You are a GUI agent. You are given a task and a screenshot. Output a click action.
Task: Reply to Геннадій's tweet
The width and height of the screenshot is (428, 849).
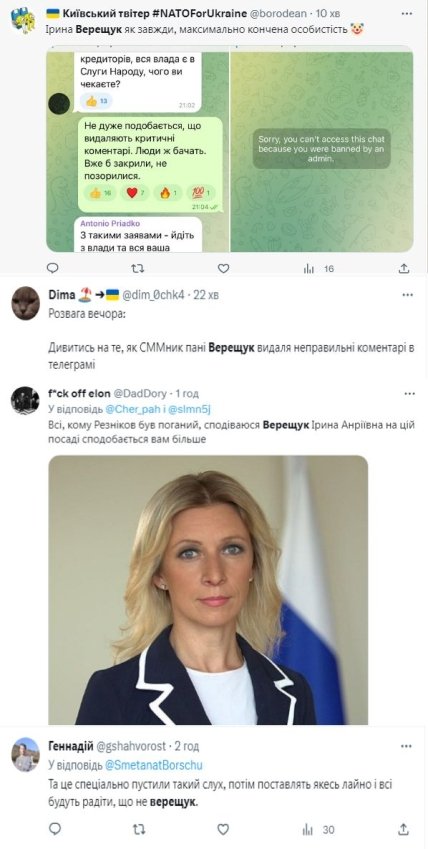55,829
